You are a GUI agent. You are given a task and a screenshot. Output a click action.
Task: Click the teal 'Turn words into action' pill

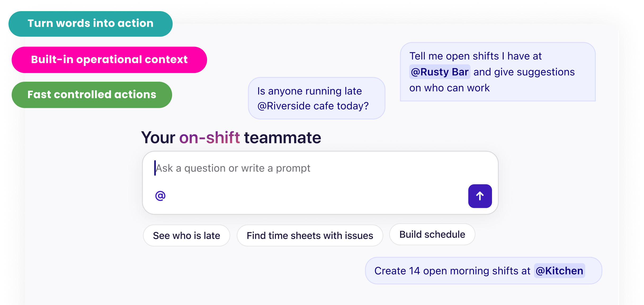[90, 24]
